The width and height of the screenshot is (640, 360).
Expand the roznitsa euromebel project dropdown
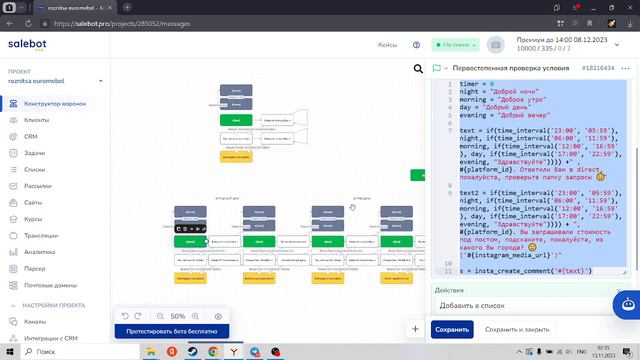(x=100, y=81)
